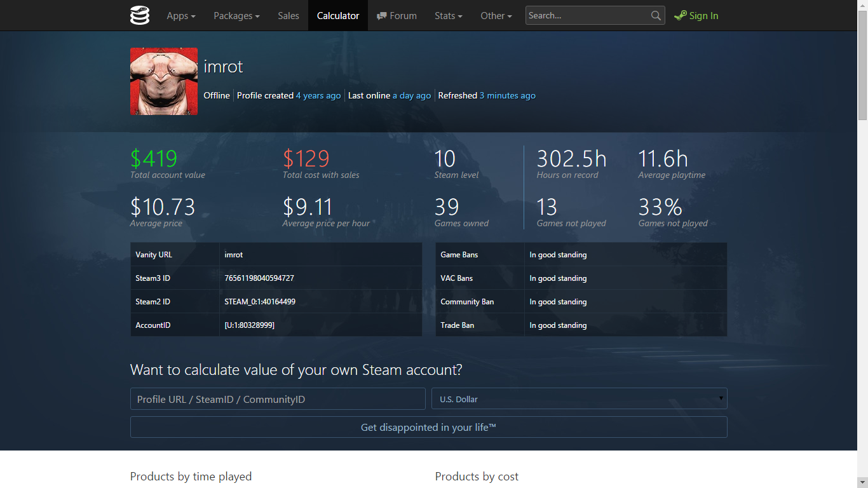Screen dimensions: 868x488
Task: Go to the Sales page
Action: coord(288,16)
